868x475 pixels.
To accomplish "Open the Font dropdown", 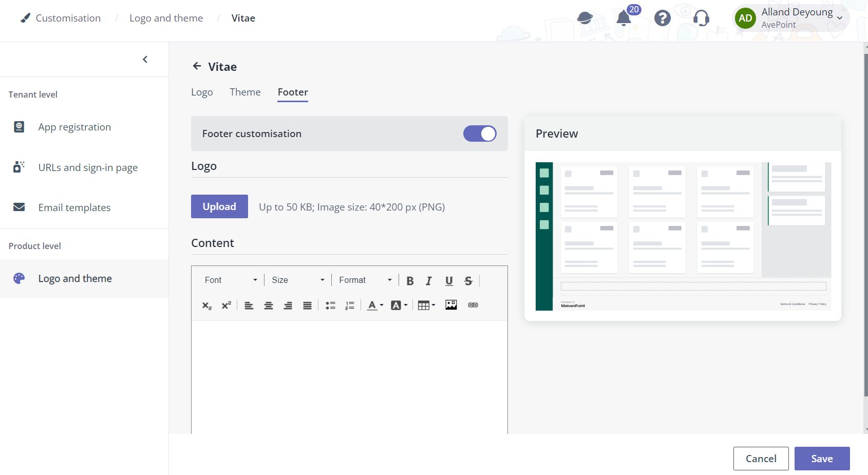I will point(231,280).
